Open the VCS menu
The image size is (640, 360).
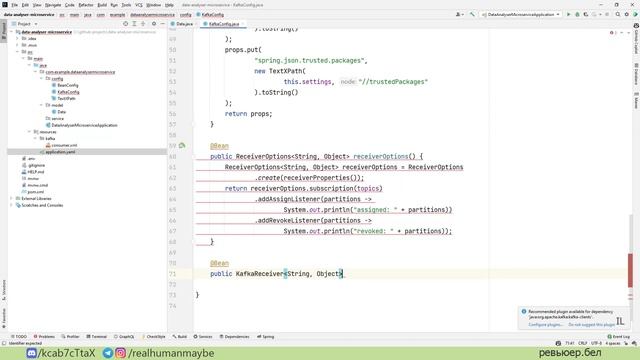pos(139,5)
